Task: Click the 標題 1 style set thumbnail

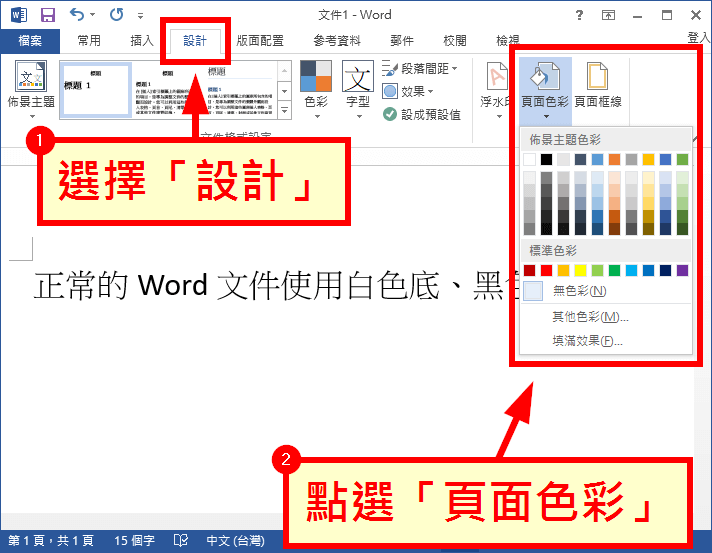Action: click(x=95, y=90)
